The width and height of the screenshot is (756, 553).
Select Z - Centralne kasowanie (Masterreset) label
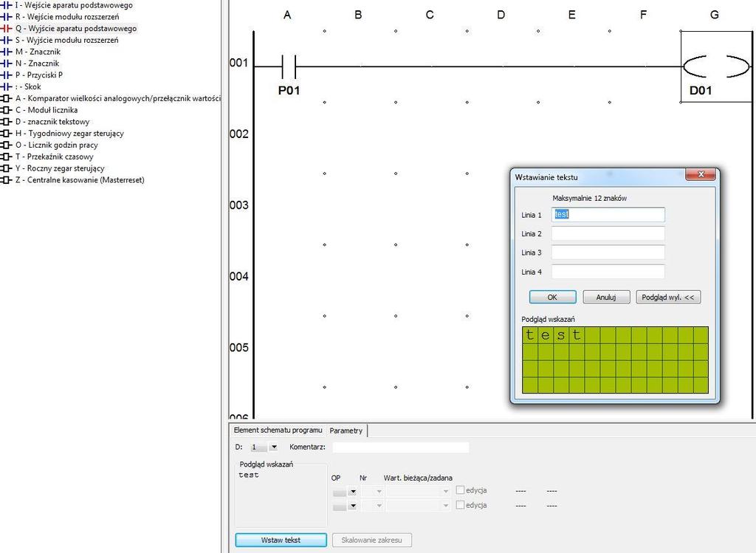tap(80, 180)
